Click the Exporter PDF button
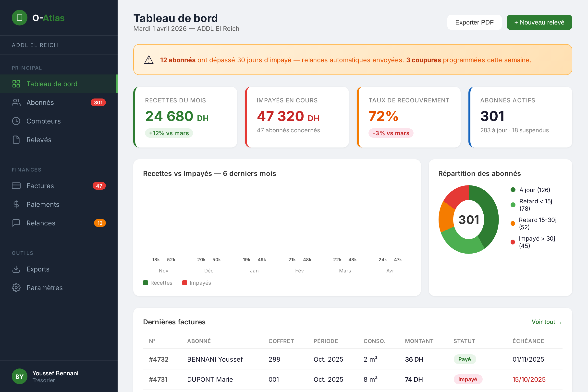Viewport: 588px width, 392px height. tap(474, 22)
